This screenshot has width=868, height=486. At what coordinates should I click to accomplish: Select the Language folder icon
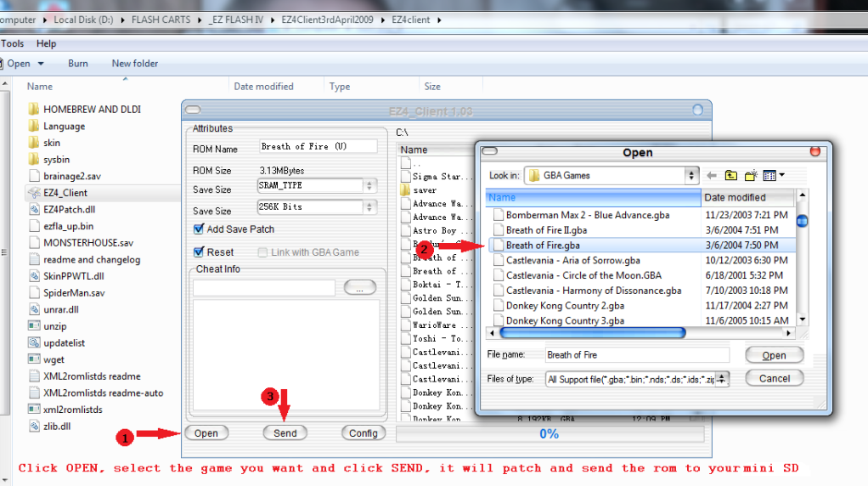(x=34, y=126)
